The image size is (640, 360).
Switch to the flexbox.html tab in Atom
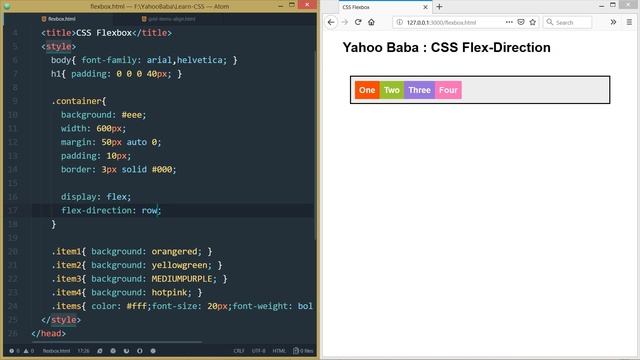pos(58,19)
